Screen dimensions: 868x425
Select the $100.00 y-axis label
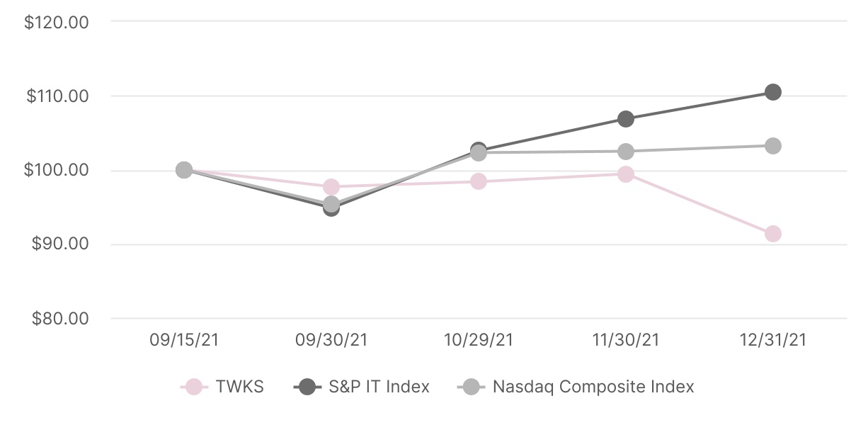pyautogui.click(x=57, y=170)
